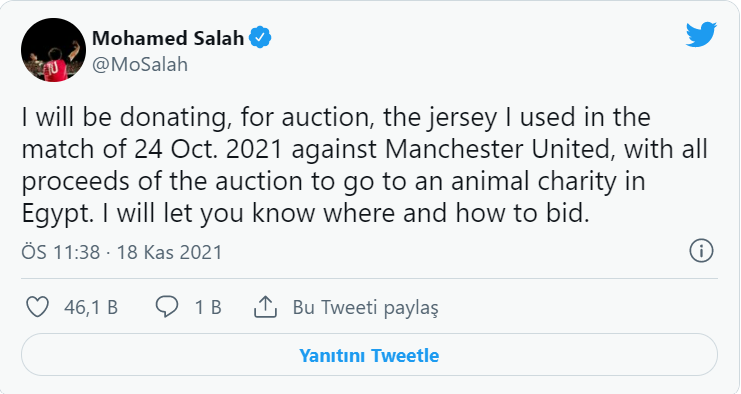The image size is (741, 394).
Task: Click the word Egypt in the tweet
Action: click(x=55, y=214)
